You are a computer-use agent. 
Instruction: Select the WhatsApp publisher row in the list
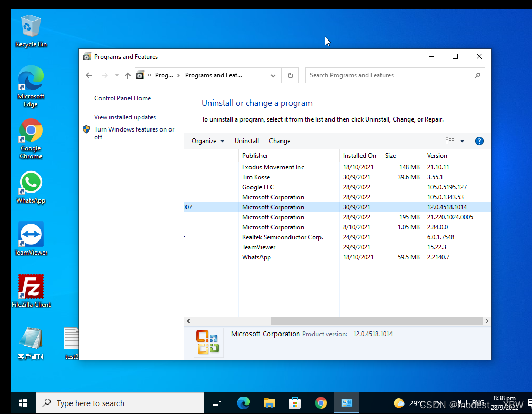coord(338,257)
